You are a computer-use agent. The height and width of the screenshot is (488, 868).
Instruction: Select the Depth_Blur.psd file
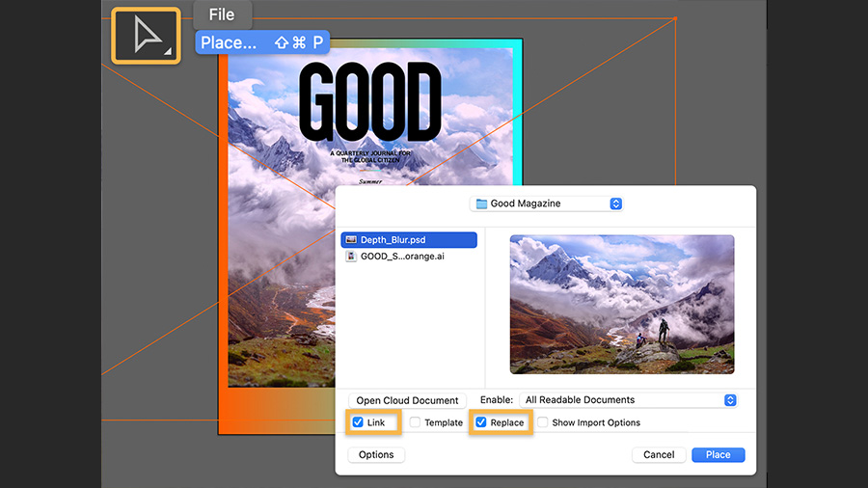click(409, 239)
